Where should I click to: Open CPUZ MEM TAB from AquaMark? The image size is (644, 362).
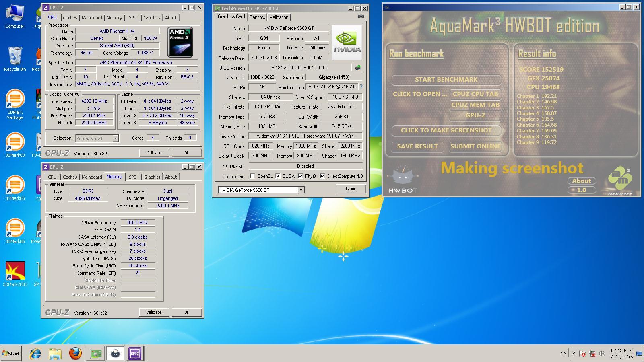(x=475, y=105)
